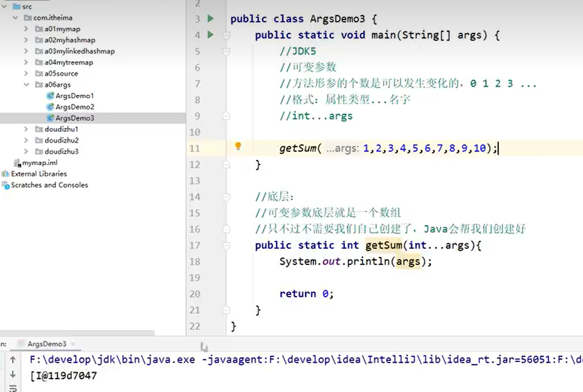Viewport: 583px width, 392px height.
Task: Click line number 11 in the gutter
Action: (195, 148)
